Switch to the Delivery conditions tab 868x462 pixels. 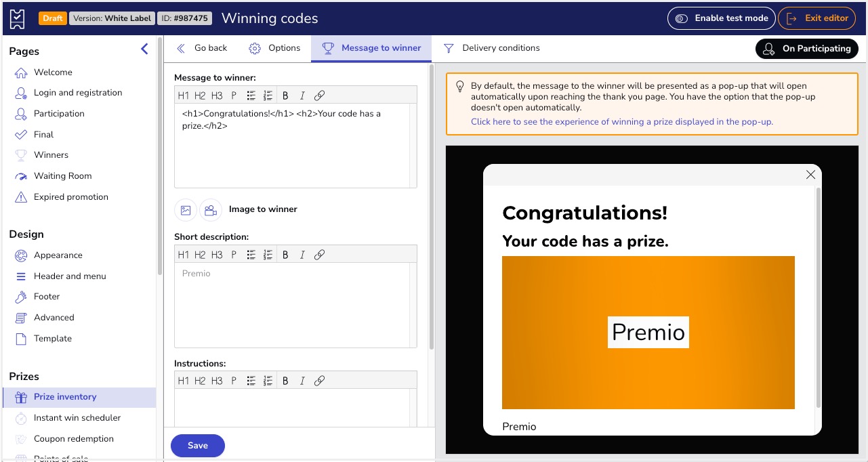[x=492, y=48]
